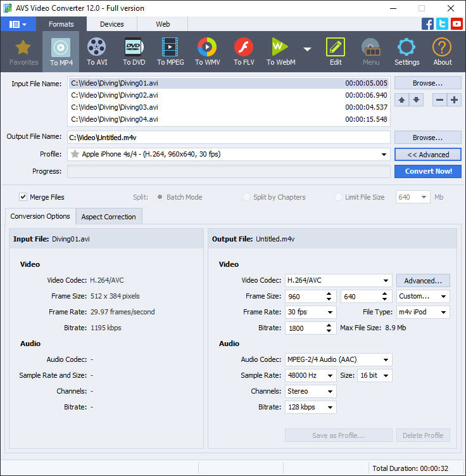Open the Conversion Options tab
This screenshot has height=476, width=466.
click(x=40, y=216)
